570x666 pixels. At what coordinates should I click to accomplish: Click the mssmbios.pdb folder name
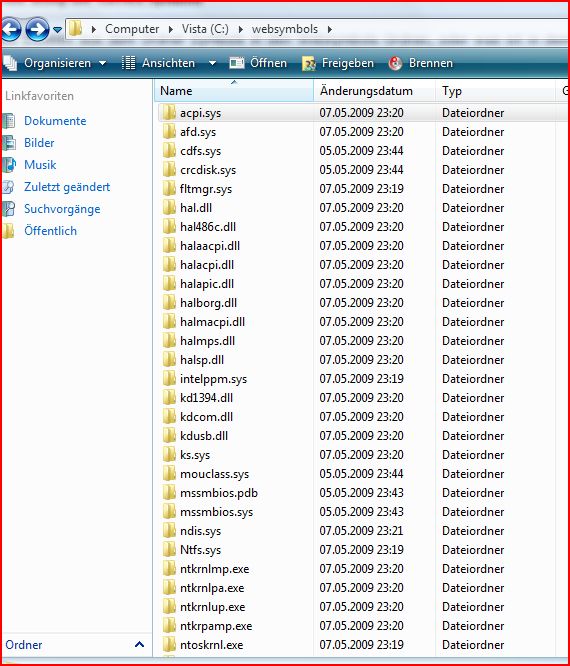click(x=219, y=493)
